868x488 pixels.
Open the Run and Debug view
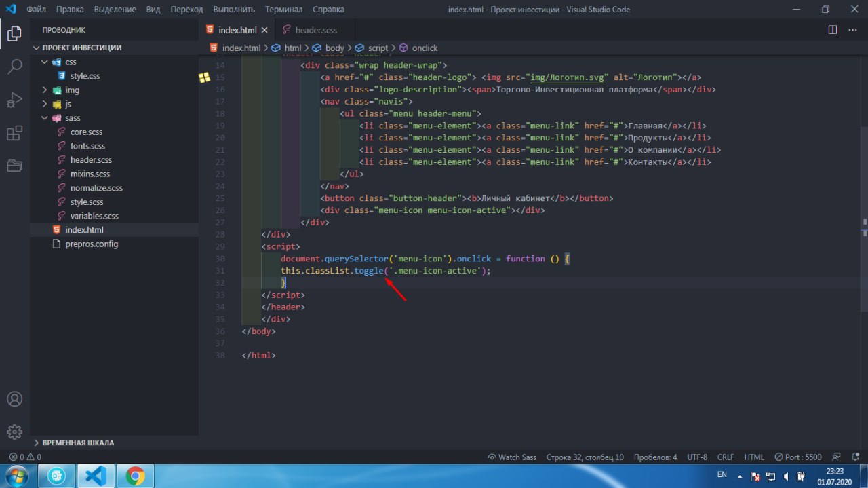coord(14,100)
